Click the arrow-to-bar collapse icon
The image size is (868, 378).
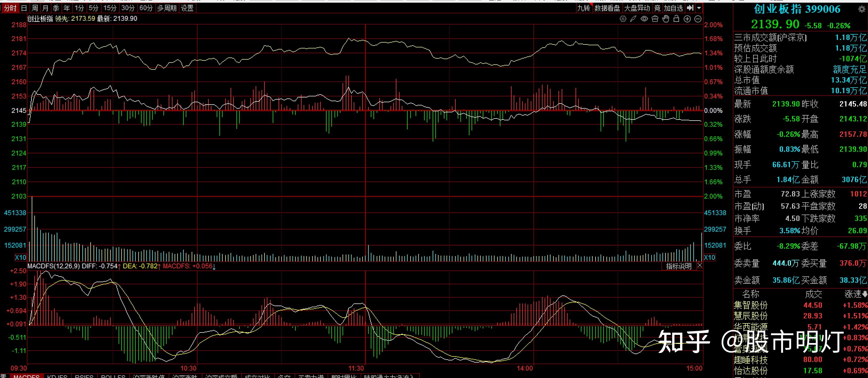690,8
